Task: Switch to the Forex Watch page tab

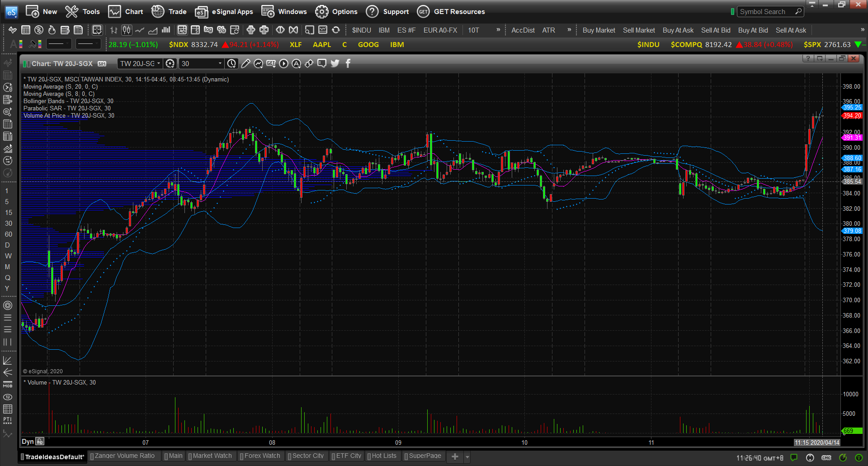Action: pyautogui.click(x=261, y=456)
